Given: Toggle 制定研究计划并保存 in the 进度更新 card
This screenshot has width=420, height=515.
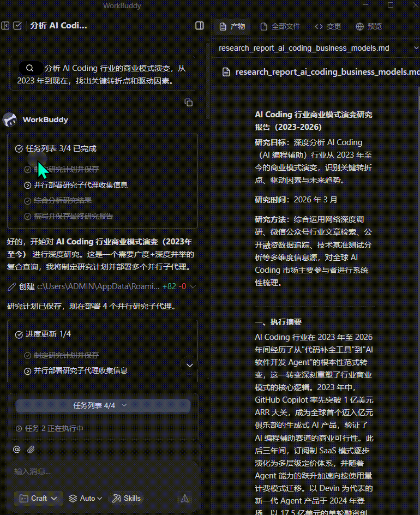Looking at the screenshot, I should pyautogui.click(x=28, y=355).
